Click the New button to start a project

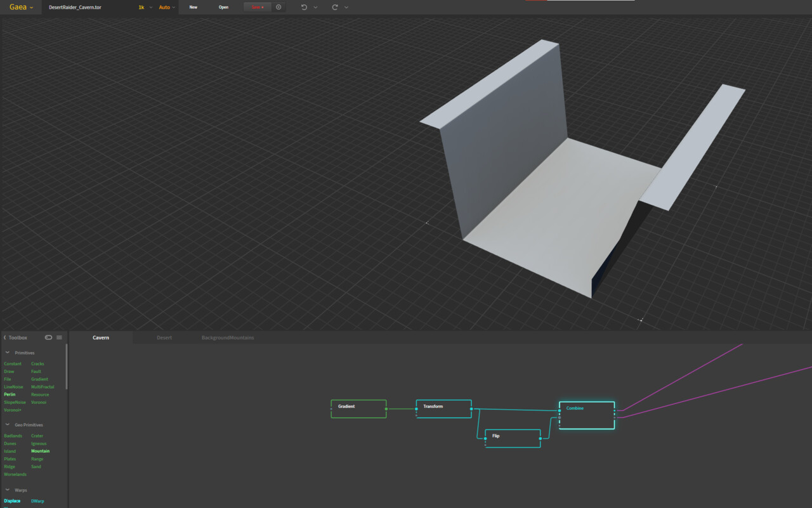pyautogui.click(x=193, y=7)
